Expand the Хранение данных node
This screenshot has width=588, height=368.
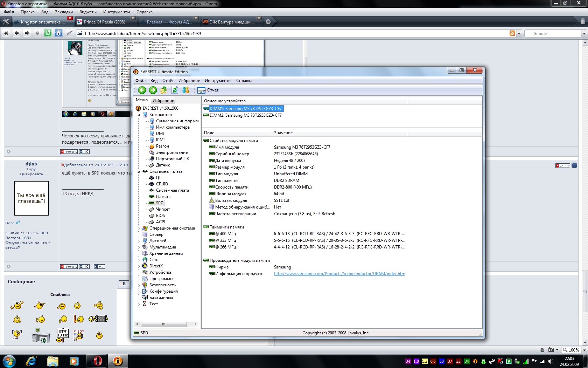pyautogui.click(x=139, y=254)
